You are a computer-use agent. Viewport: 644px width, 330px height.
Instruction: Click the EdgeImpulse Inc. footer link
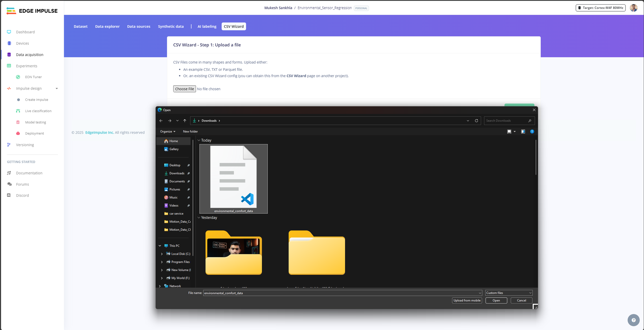tap(100, 132)
